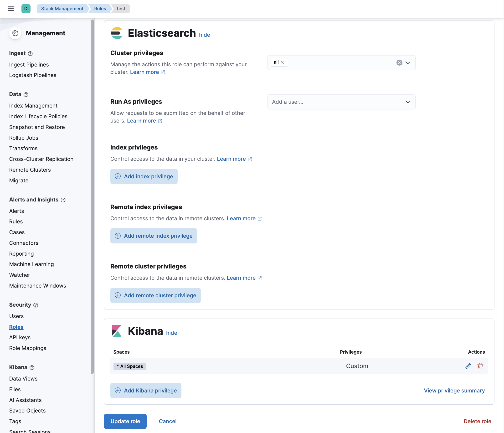504x433 pixels.
Task: Open Role Mappings page
Action: coord(27,348)
